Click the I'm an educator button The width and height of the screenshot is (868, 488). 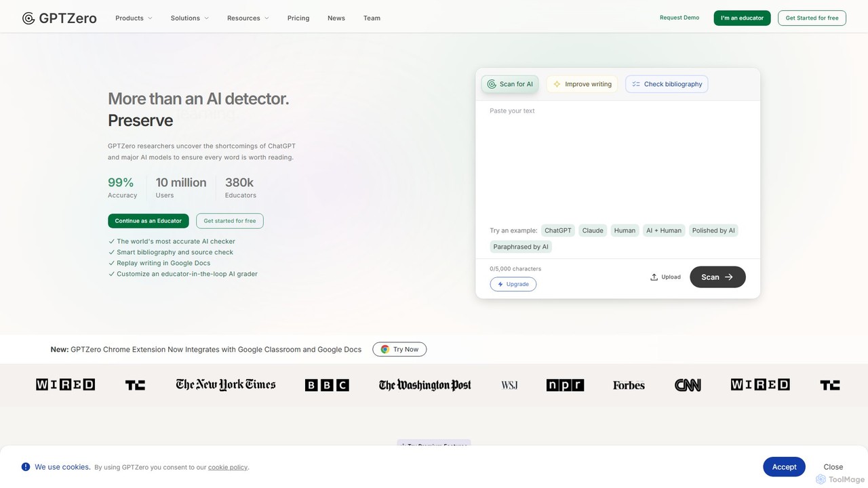[742, 18]
